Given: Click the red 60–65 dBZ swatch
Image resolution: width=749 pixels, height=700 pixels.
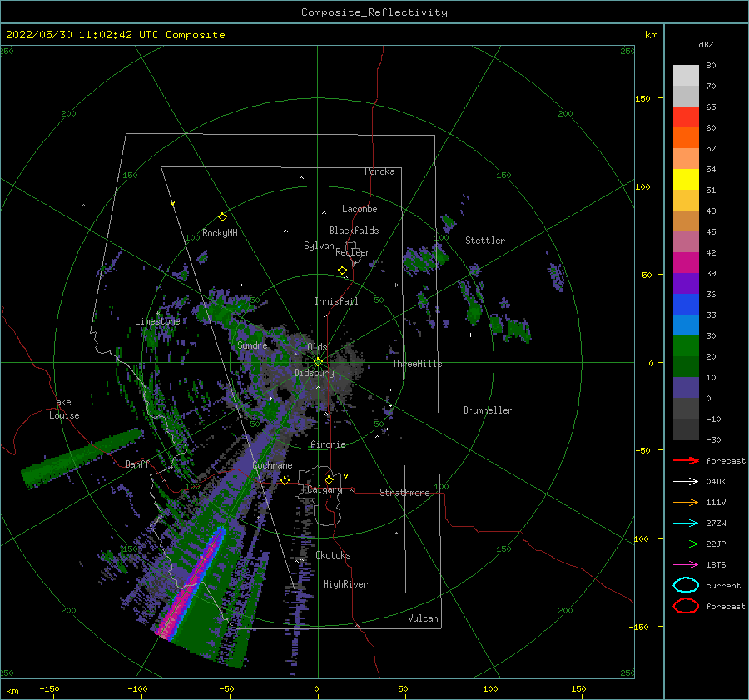Looking at the screenshot, I should point(686,117).
